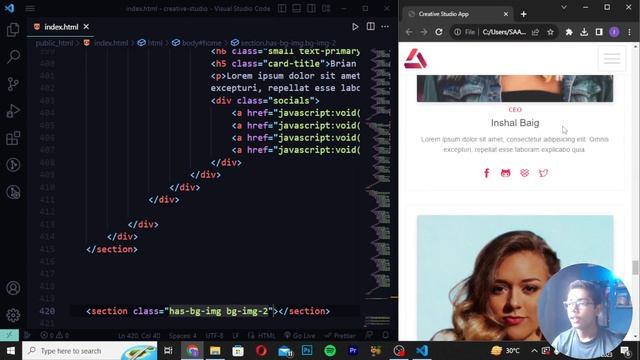Viewport: 640px width, 360px height.
Task: Open Chrome tab search chevron
Action: click(x=564, y=7)
